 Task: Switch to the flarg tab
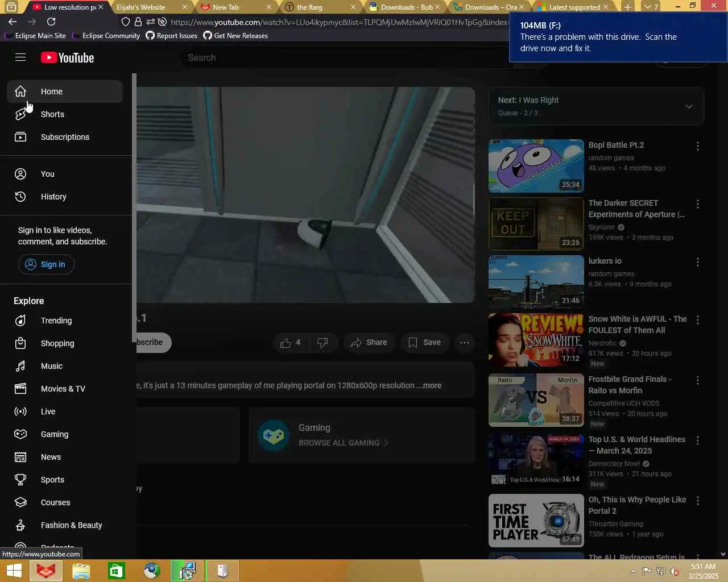click(319, 7)
